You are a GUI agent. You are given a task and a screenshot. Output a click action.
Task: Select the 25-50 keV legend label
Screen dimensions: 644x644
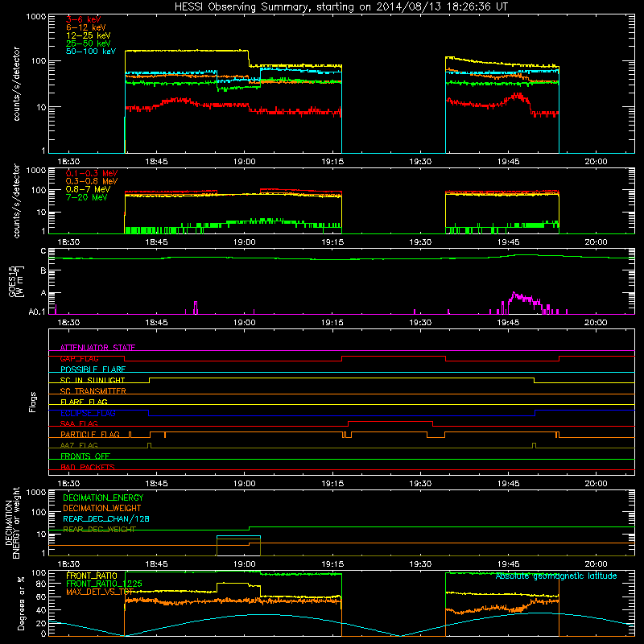(88, 43)
